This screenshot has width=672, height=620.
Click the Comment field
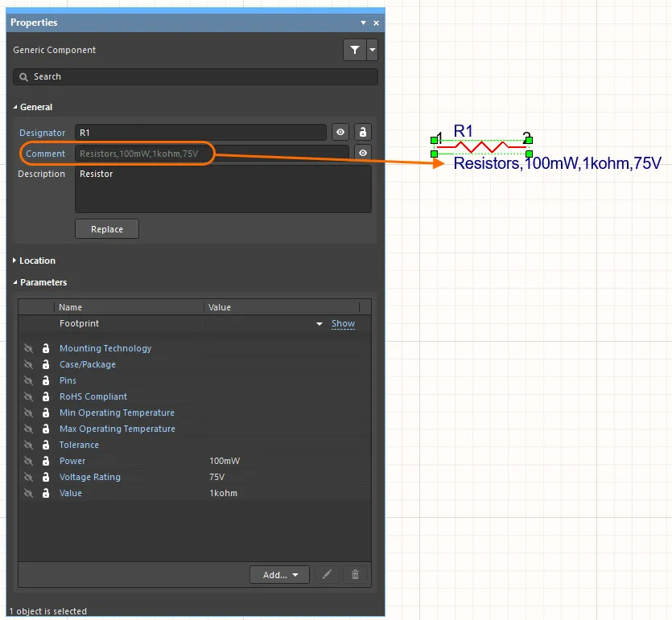click(x=212, y=154)
